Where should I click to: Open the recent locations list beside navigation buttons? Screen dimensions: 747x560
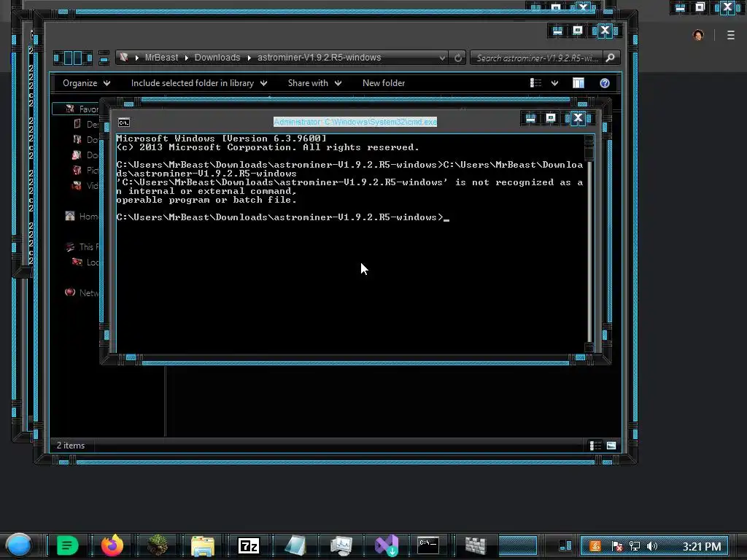coord(104,58)
